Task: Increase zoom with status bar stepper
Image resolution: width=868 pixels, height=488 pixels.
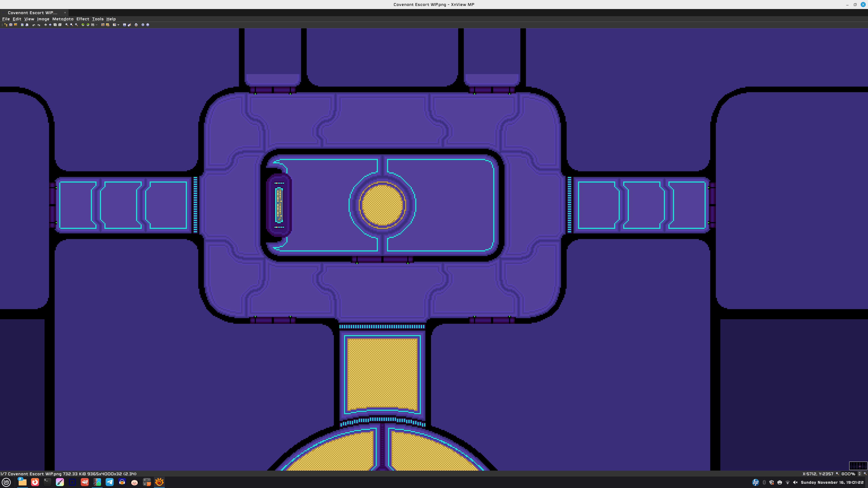Action: pyautogui.click(x=860, y=473)
